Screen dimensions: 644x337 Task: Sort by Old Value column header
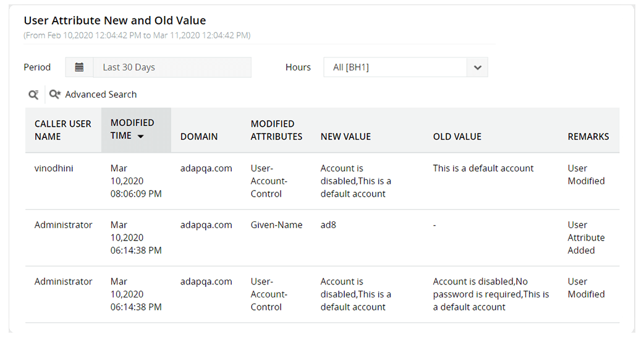click(x=457, y=137)
